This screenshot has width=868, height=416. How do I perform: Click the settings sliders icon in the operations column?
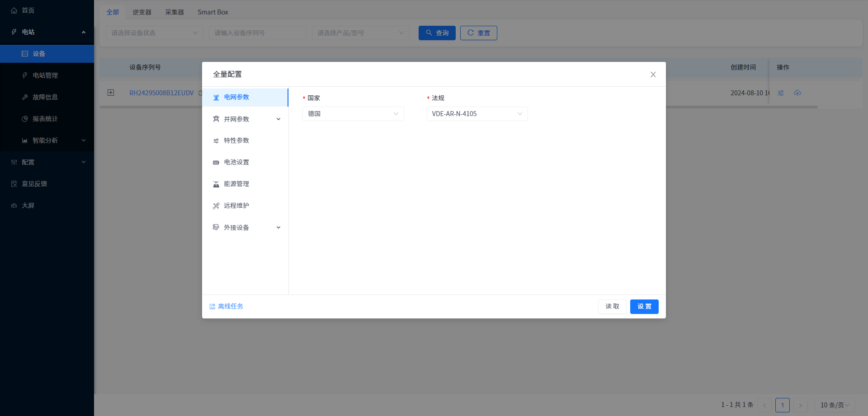(x=781, y=93)
